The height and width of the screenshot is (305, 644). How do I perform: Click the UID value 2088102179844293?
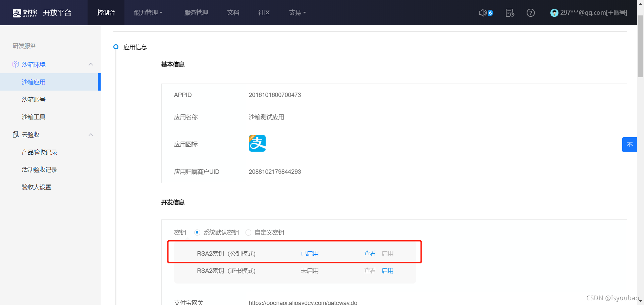click(275, 172)
